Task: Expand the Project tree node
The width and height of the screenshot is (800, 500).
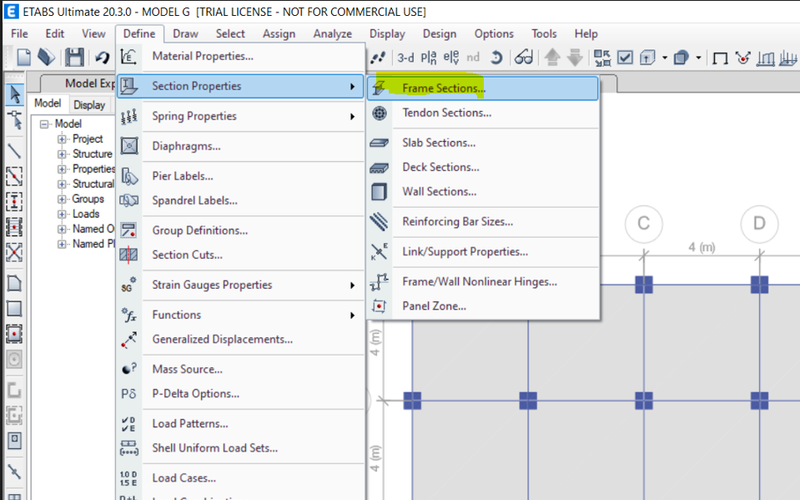Action: tap(62, 139)
